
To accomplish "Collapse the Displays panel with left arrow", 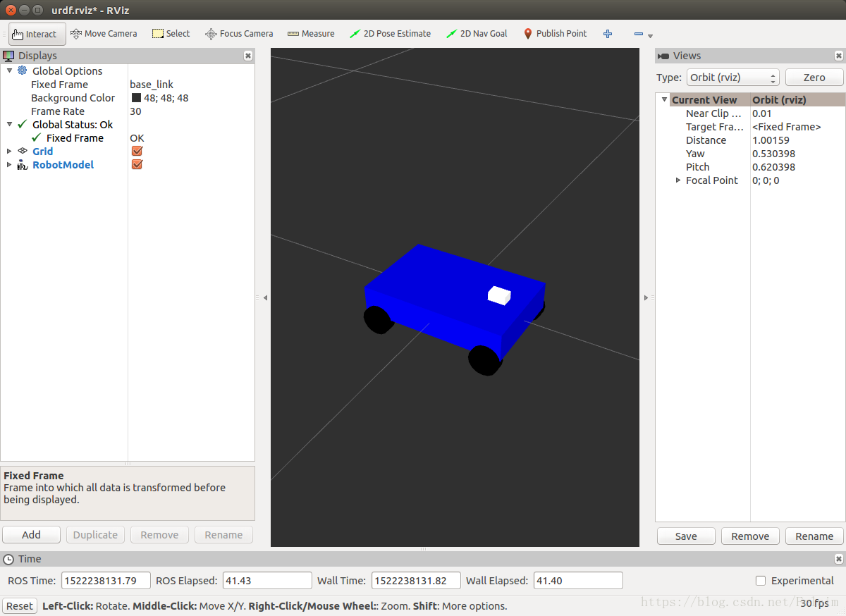I will [x=265, y=298].
